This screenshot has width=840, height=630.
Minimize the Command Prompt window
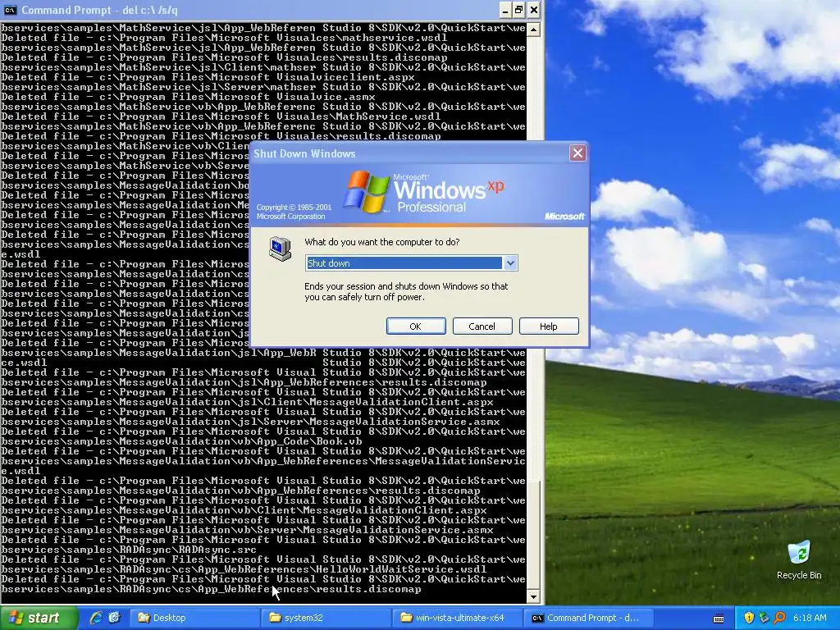505,10
